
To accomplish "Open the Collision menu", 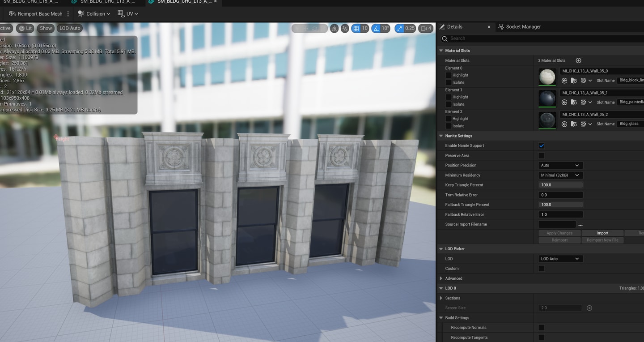I will (94, 14).
